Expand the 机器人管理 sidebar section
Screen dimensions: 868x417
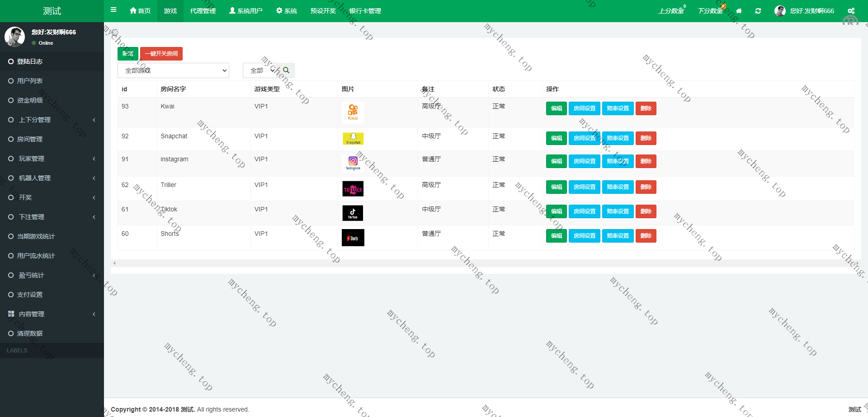[x=52, y=178]
